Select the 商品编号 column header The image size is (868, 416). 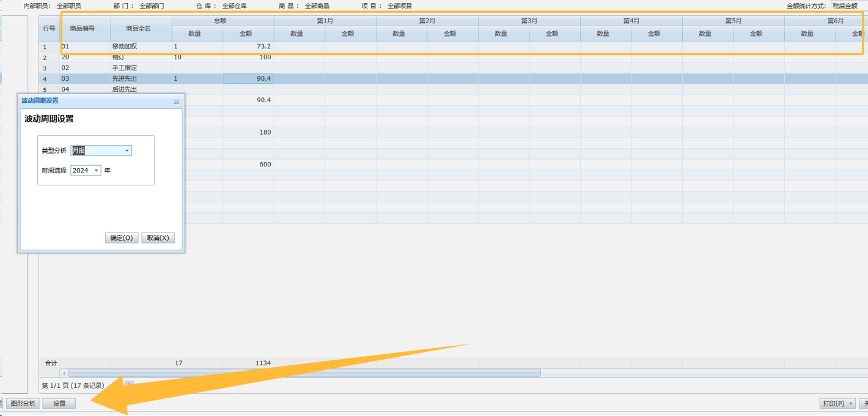82,28
